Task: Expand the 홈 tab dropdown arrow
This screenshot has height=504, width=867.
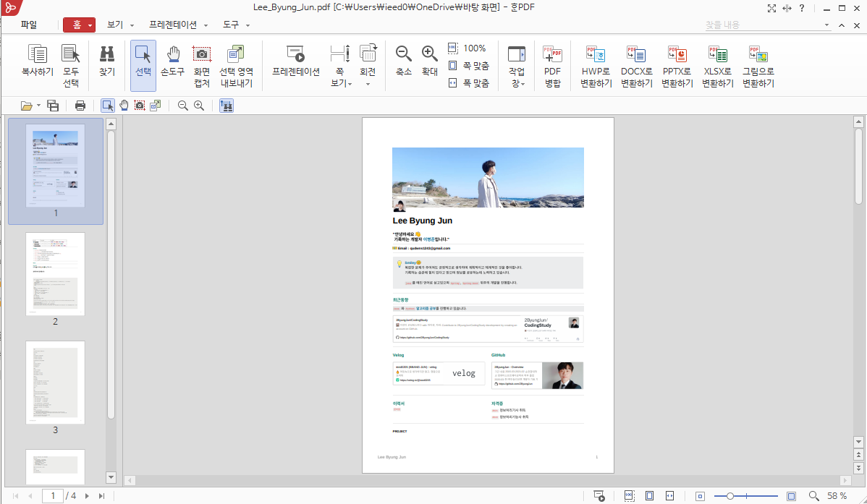Action: 90,25
